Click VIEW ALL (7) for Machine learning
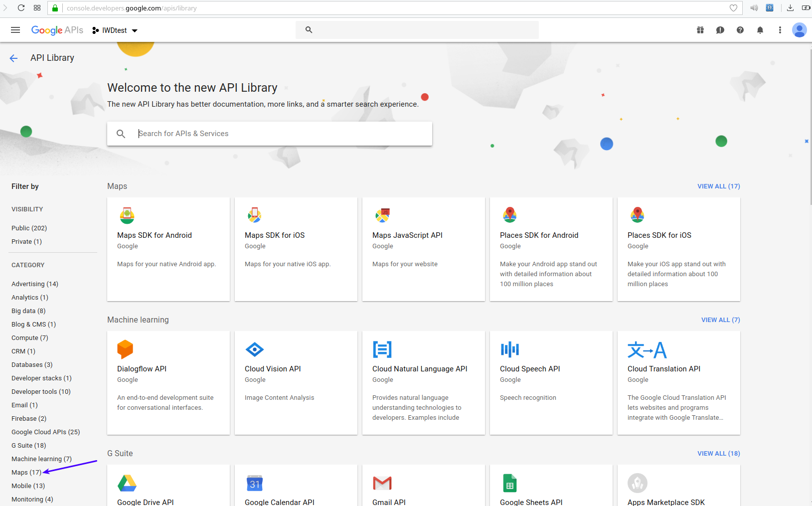Image resolution: width=812 pixels, height=506 pixels. 721,320
